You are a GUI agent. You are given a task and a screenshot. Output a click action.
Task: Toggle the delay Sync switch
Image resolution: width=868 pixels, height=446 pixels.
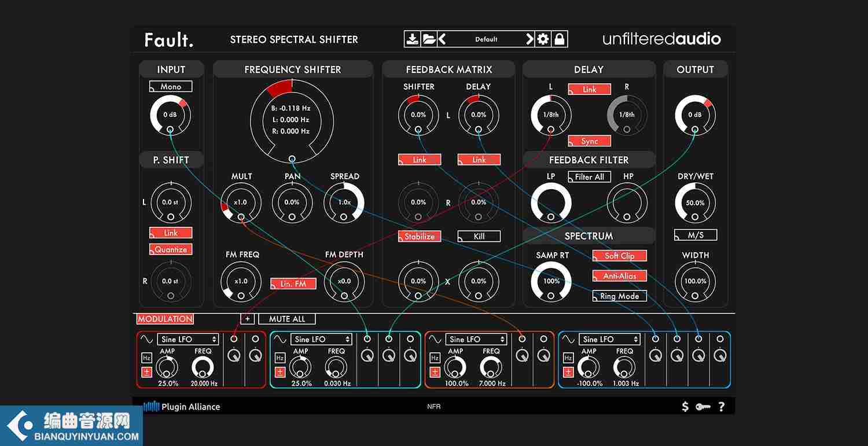(x=589, y=141)
